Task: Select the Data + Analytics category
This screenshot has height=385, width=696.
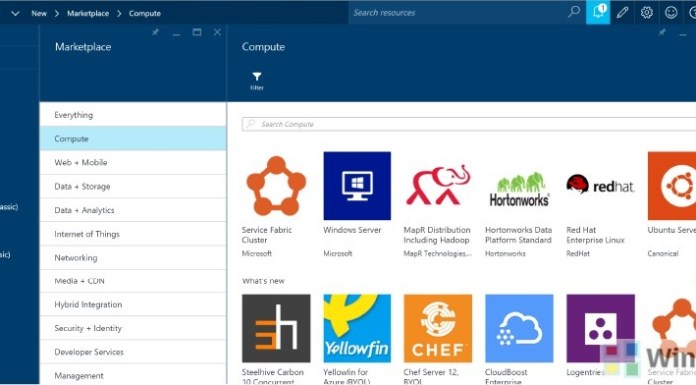Action: coord(133,210)
